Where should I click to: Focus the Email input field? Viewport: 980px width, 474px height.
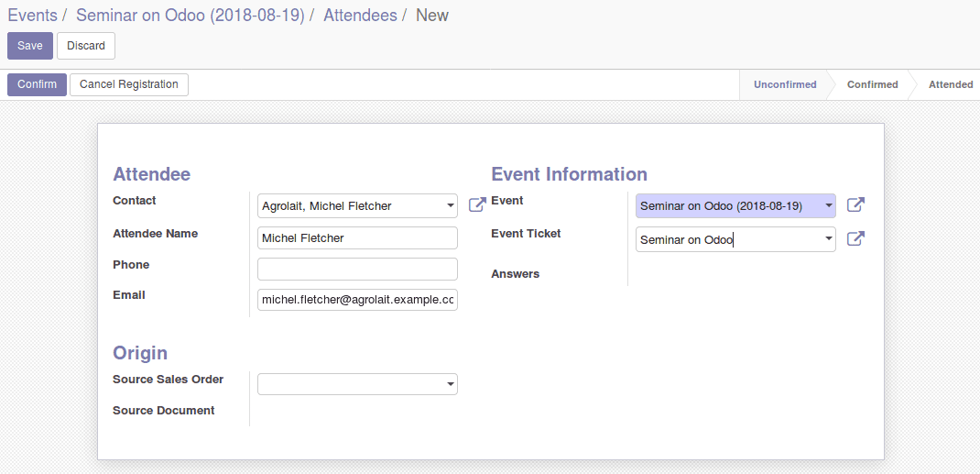tap(357, 300)
